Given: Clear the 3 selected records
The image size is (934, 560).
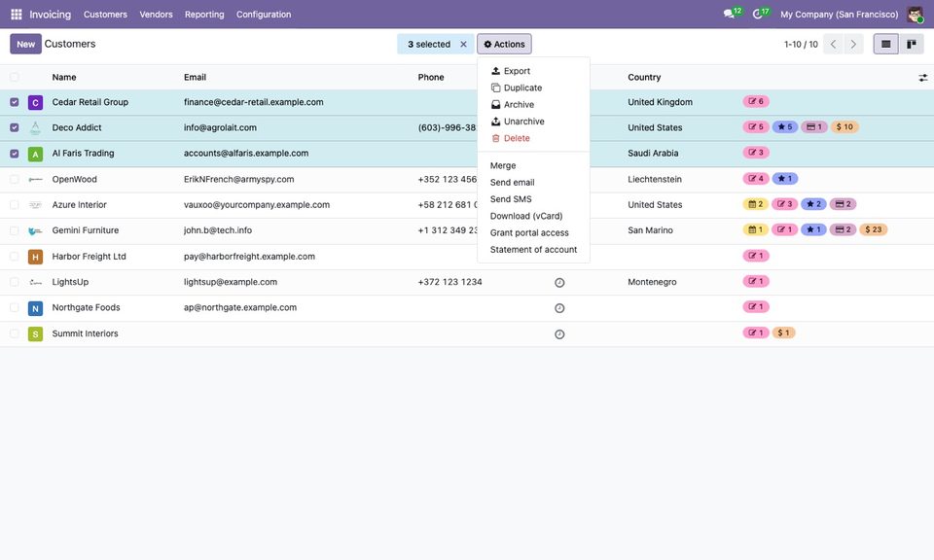Looking at the screenshot, I should [x=463, y=44].
